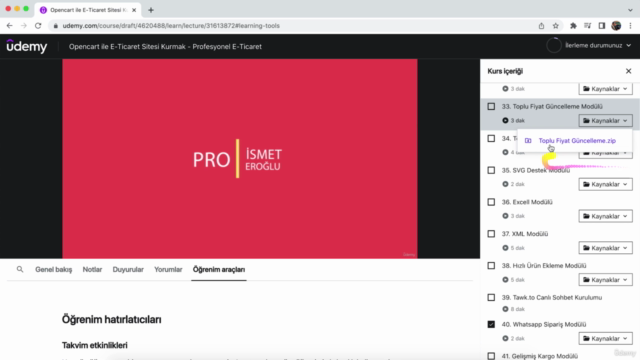This screenshot has height=360, width=640.
Task: Open a new browser tab with plus
Action: (x=151, y=10)
